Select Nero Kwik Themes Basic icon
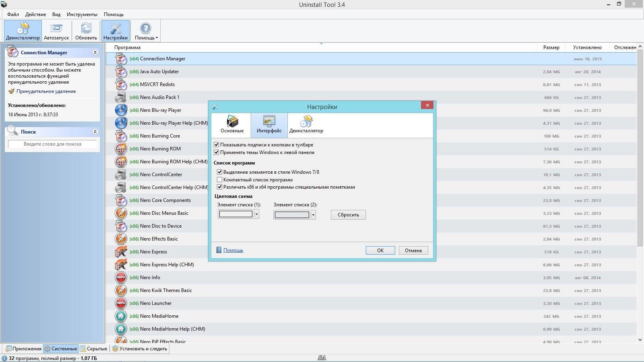 coord(121,290)
